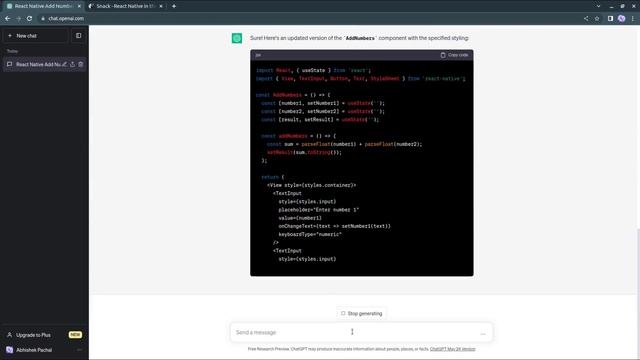This screenshot has width=640, height=360.
Task: Copy code from the code block
Action: (454, 55)
